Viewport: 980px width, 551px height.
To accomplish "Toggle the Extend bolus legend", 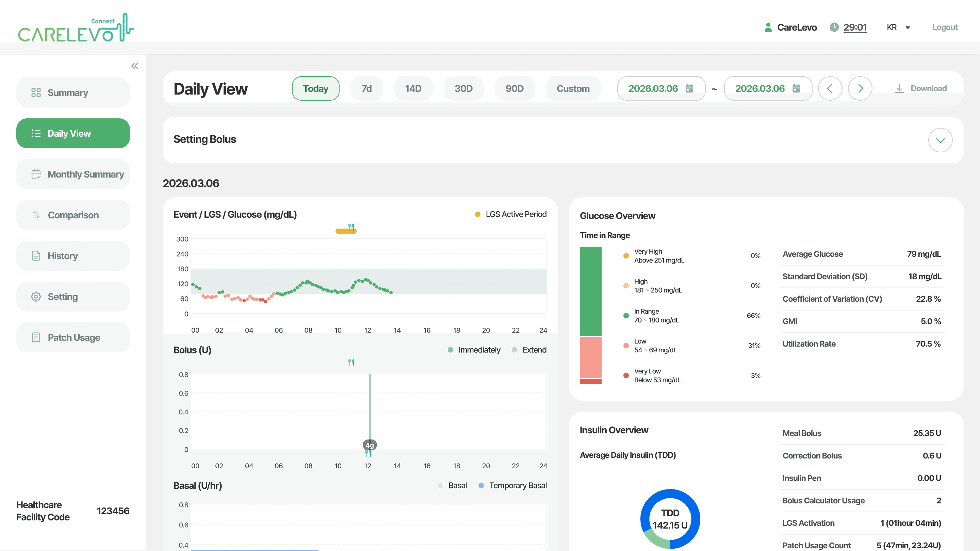I will [x=529, y=350].
